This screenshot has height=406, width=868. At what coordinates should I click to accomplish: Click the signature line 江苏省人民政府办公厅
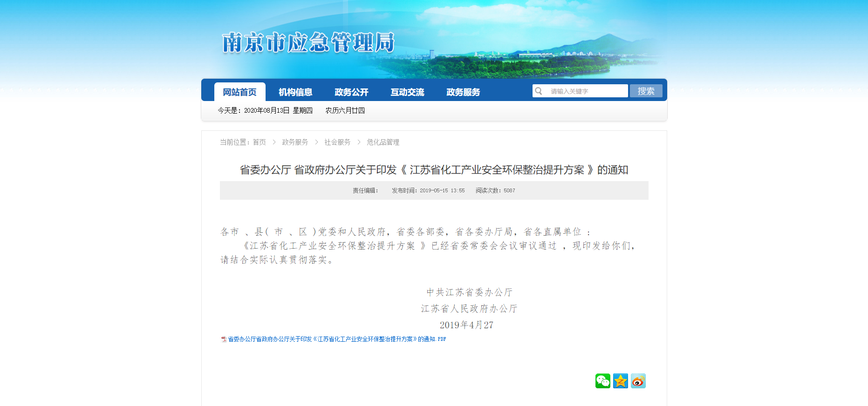click(x=469, y=309)
